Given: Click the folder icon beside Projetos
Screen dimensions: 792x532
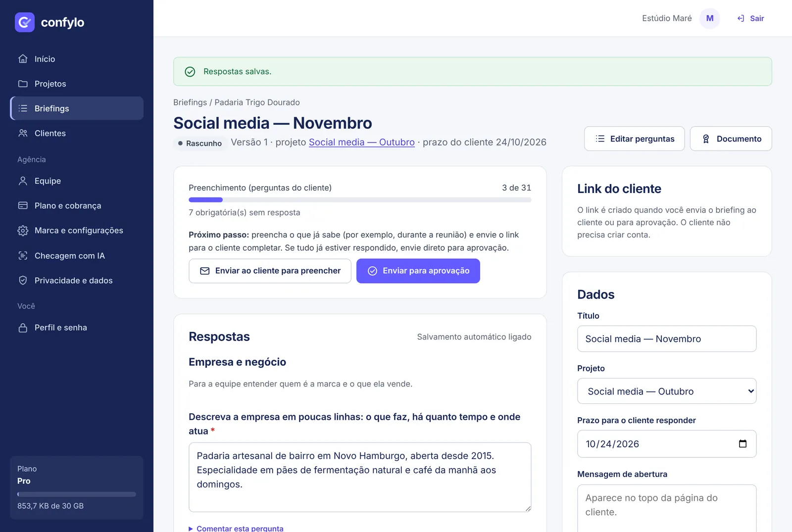Looking at the screenshot, I should (x=23, y=84).
